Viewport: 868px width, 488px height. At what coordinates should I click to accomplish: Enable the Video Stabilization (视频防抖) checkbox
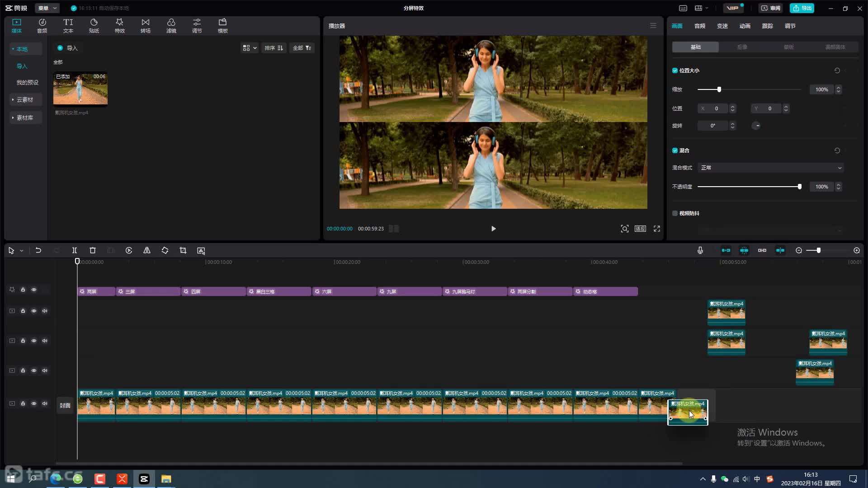(x=675, y=213)
